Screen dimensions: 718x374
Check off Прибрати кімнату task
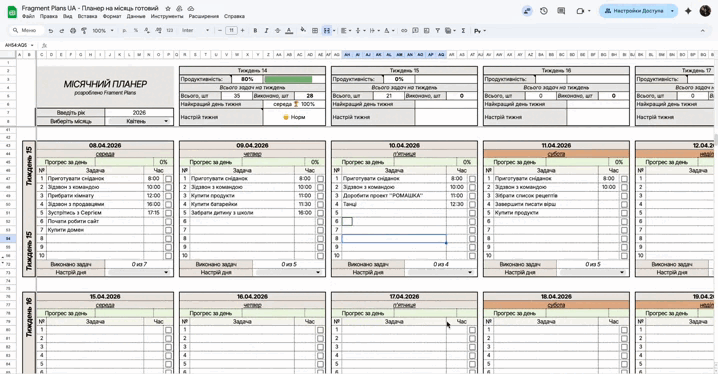(x=168, y=196)
